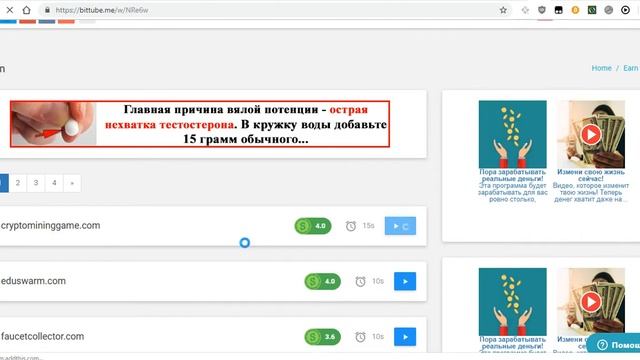Start viewing eduswarm.com with play button
This screenshot has height=360, width=640.
tap(405, 281)
